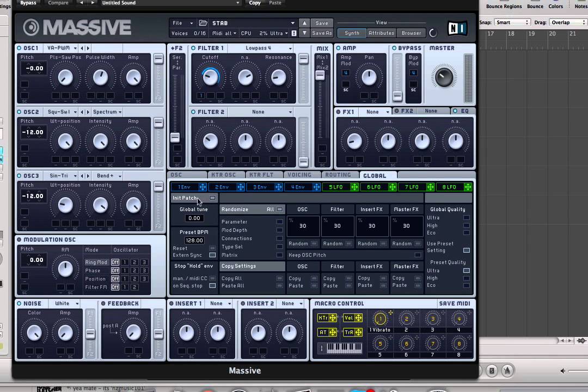The width and height of the screenshot is (588, 392).
Task: Toggle OSC2 power button
Action: [19, 112]
